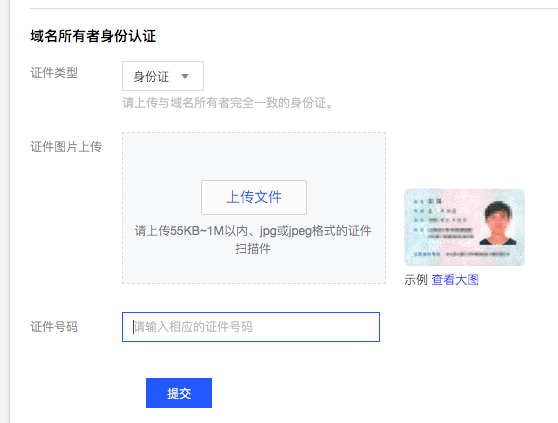Click the 证件图片上传 label

[66, 147]
